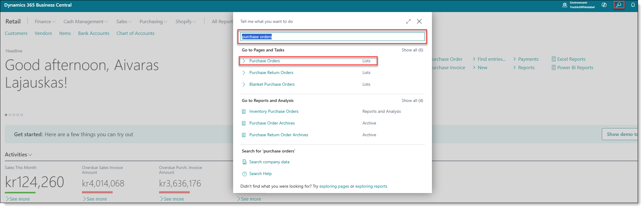Click See more under Overdue Purch. Invoice Amount
The image size is (644, 209).
[x=172, y=199]
